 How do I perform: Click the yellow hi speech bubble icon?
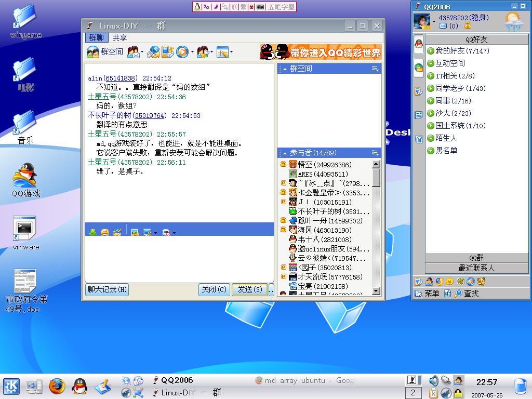pos(449,282)
